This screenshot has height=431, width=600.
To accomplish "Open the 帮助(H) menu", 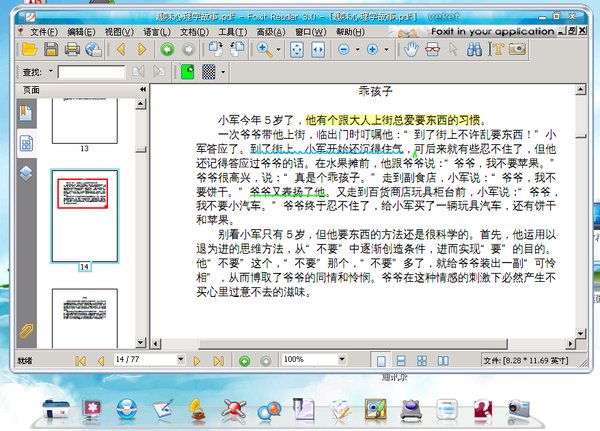I will [x=350, y=32].
